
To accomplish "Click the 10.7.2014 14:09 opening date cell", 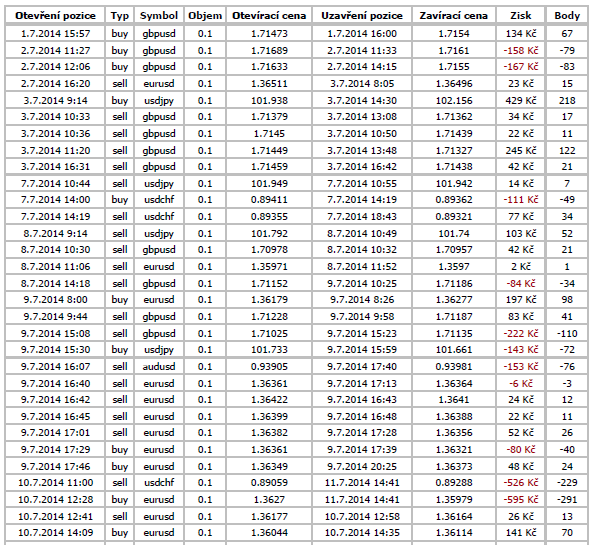I will pos(55,533).
